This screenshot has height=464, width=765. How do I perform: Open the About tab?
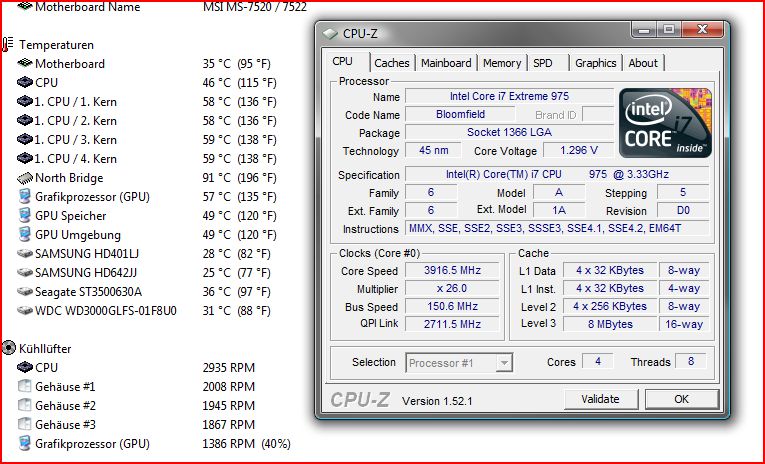643,63
